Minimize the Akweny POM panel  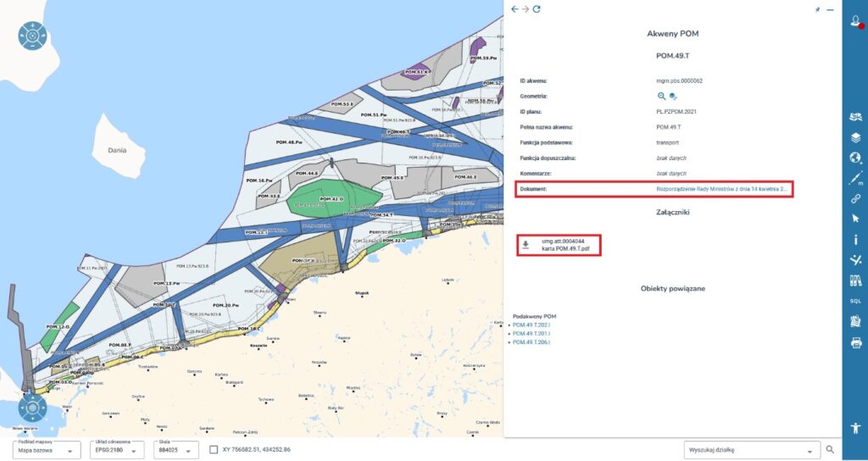[x=830, y=9]
